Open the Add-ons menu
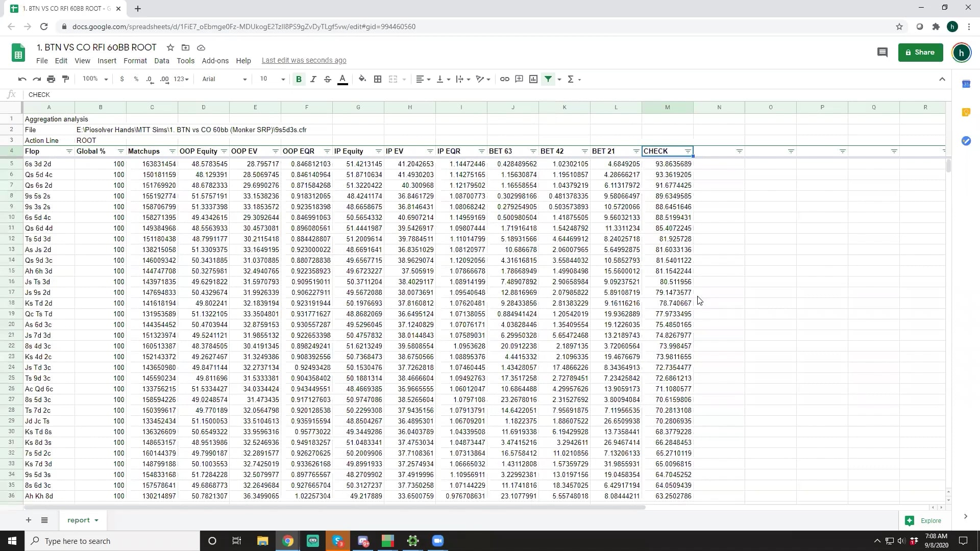This screenshot has width=980, height=551. [x=215, y=60]
